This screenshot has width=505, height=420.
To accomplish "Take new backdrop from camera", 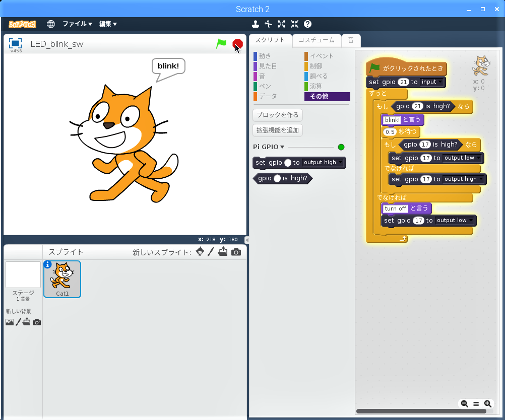I will pyautogui.click(x=37, y=322).
